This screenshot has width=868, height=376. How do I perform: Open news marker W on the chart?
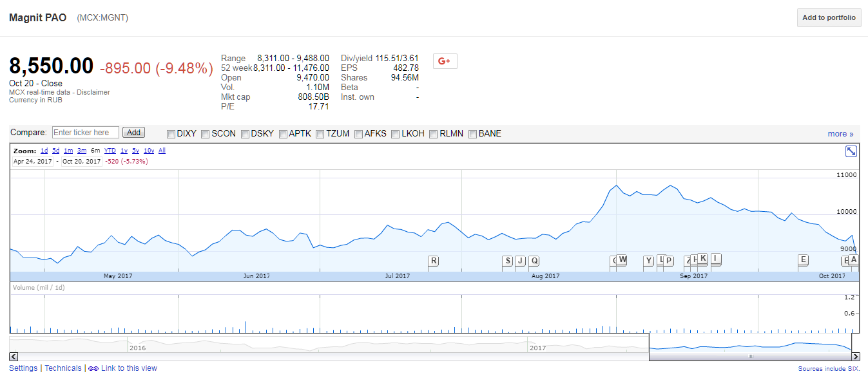tap(622, 259)
